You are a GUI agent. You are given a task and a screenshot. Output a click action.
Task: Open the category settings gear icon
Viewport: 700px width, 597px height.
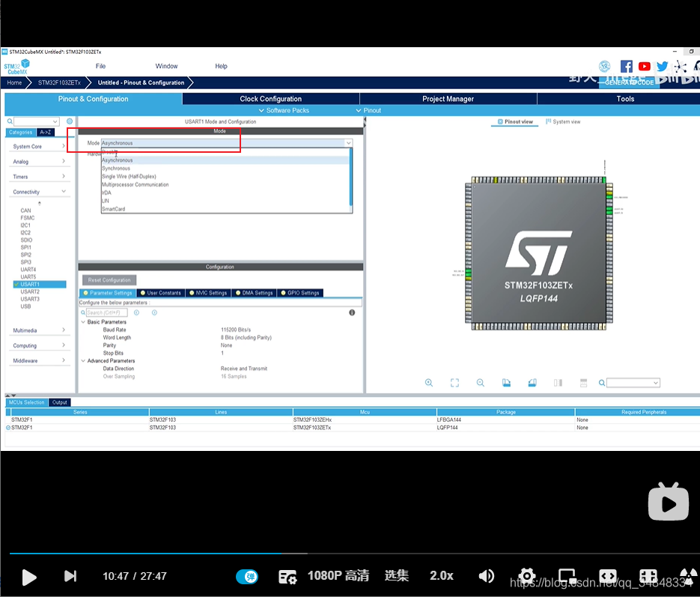[70, 121]
